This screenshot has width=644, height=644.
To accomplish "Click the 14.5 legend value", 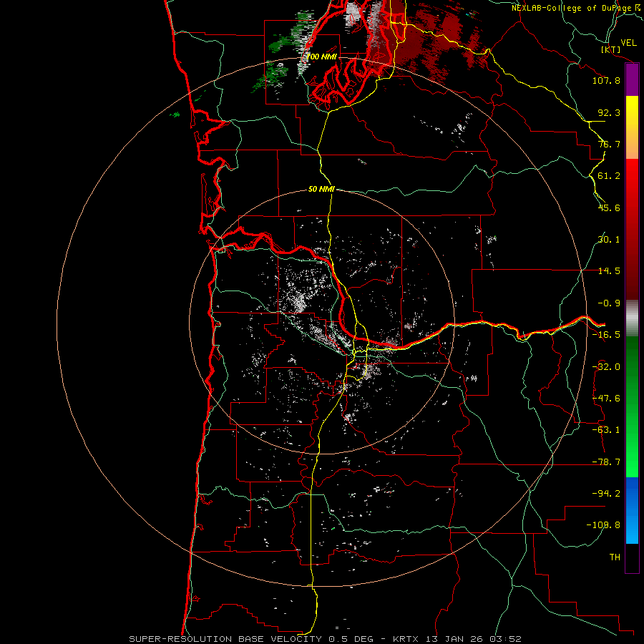I will [x=609, y=271].
